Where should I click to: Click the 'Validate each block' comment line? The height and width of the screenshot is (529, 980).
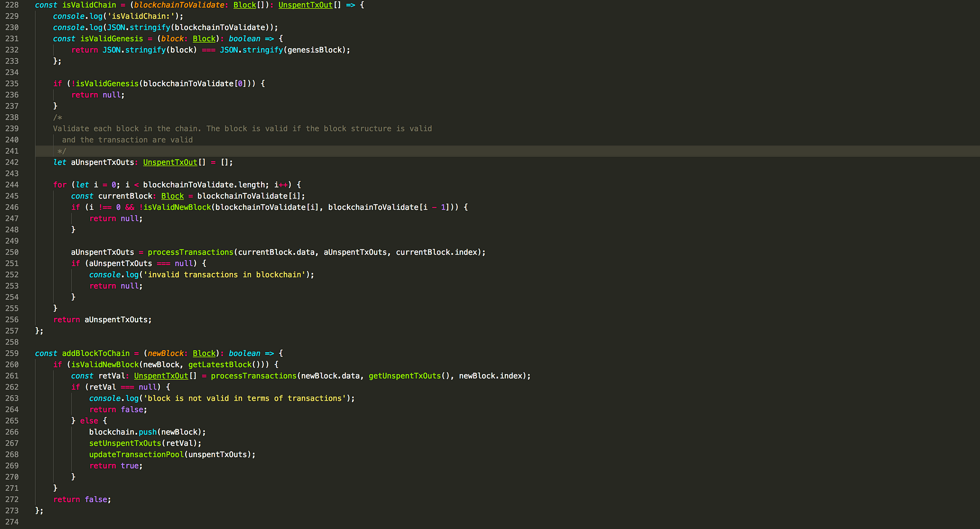tap(243, 129)
